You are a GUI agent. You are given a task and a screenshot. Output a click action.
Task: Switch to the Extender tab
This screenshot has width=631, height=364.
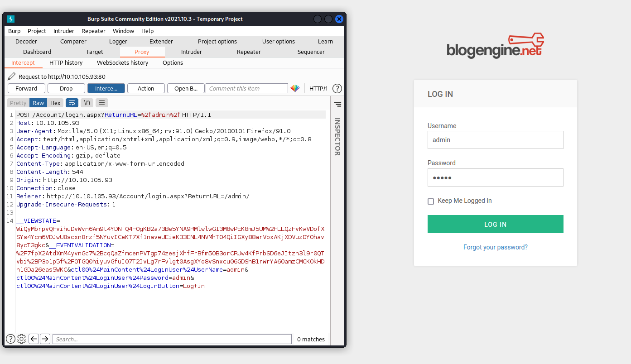[x=161, y=41]
